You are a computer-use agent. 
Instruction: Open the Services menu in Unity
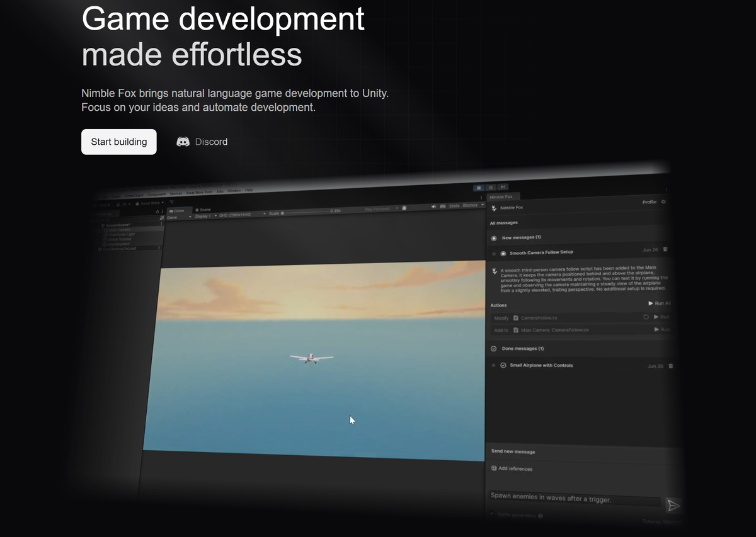pyautogui.click(x=176, y=193)
